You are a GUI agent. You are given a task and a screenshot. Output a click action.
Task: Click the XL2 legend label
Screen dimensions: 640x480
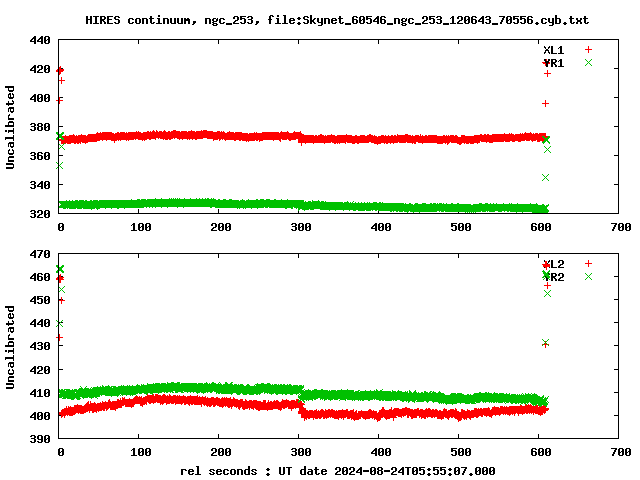(553, 264)
